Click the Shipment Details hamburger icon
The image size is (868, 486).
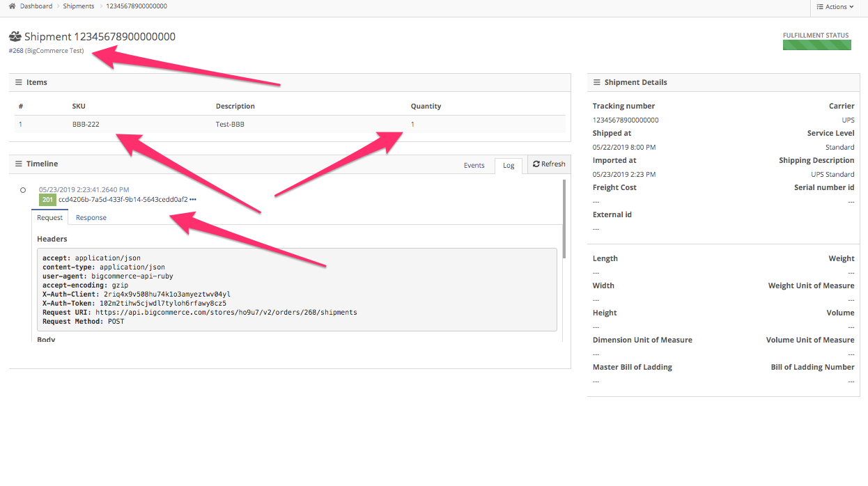pyautogui.click(x=597, y=82)
